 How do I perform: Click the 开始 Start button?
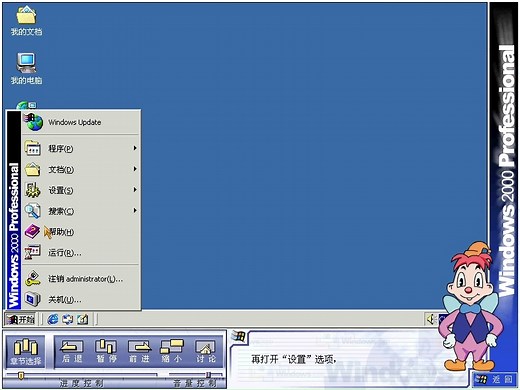[x=20, y=320]
